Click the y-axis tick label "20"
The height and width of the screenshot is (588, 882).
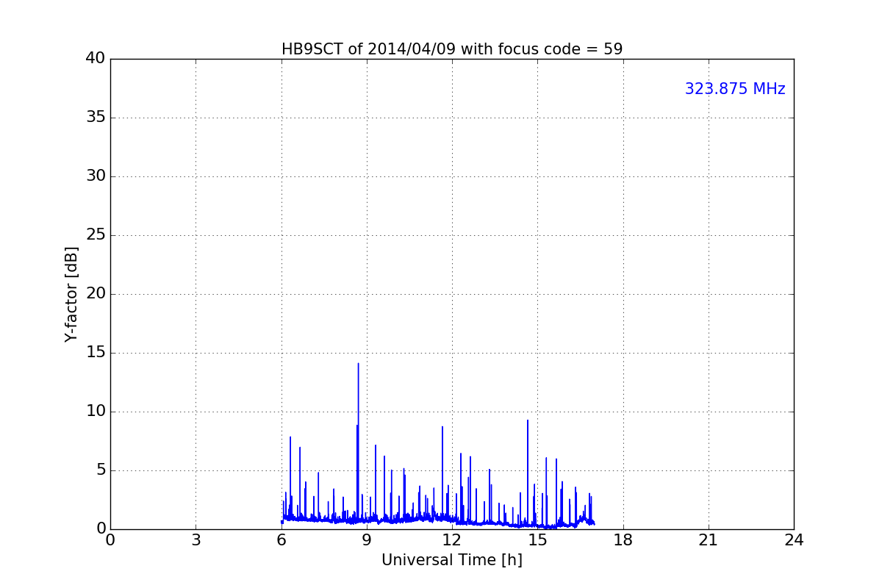(96, 294)
